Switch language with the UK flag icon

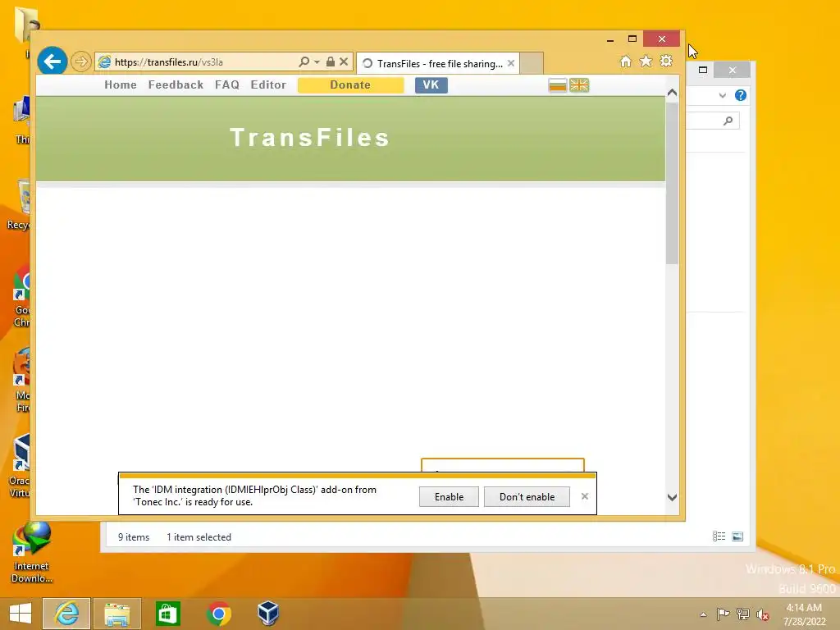pos(579,85)
